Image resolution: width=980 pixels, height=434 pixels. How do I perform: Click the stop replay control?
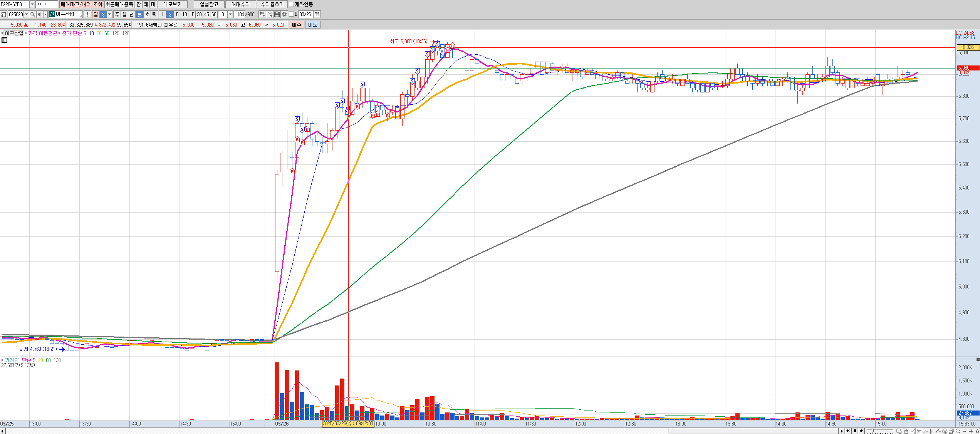(x=855, y=431)
